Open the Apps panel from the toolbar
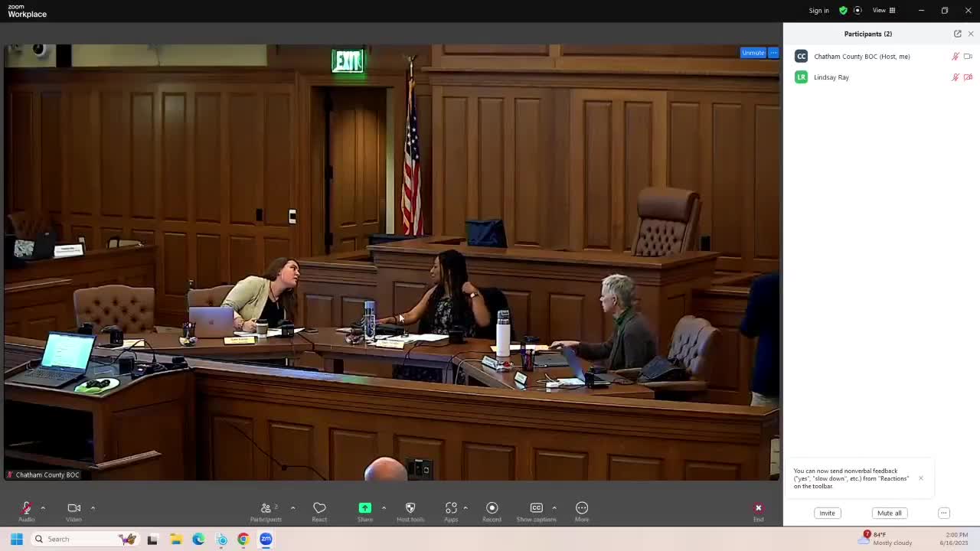 pos(451,511)
